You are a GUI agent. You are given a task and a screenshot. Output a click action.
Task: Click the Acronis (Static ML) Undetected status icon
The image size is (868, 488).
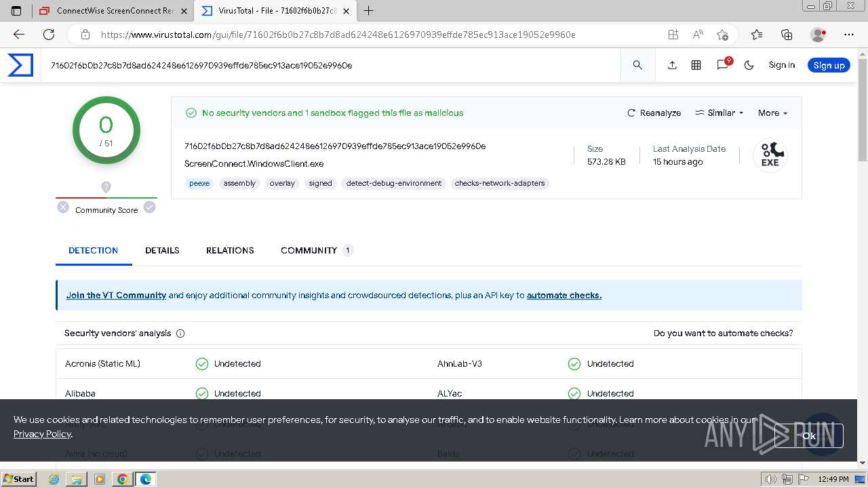201,364
